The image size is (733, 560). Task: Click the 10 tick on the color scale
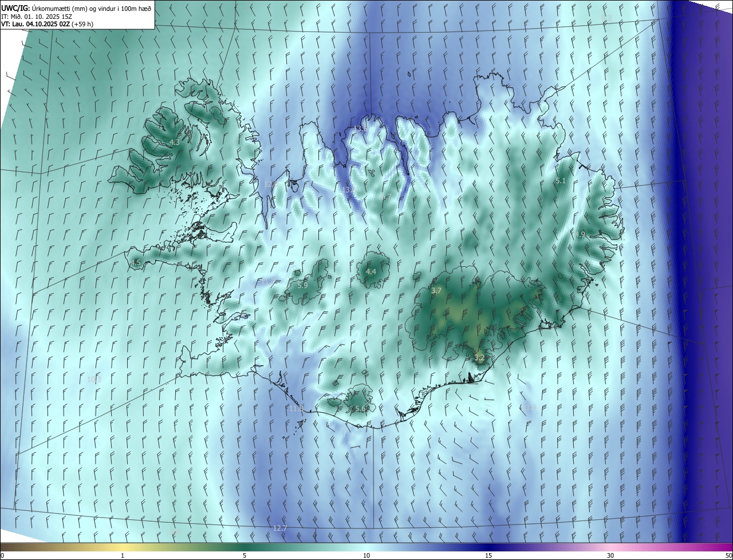click(366, 555)
